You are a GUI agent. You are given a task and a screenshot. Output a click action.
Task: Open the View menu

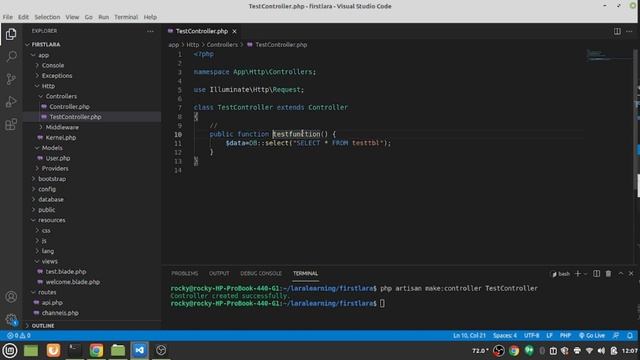72,17
